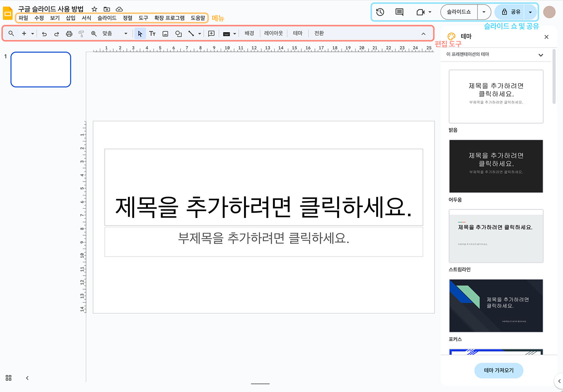Image resolution: width=563 pixels, height=392 pixels.
Task: Print the presentation
Action: pyautogui.click(x=69, y=33)
